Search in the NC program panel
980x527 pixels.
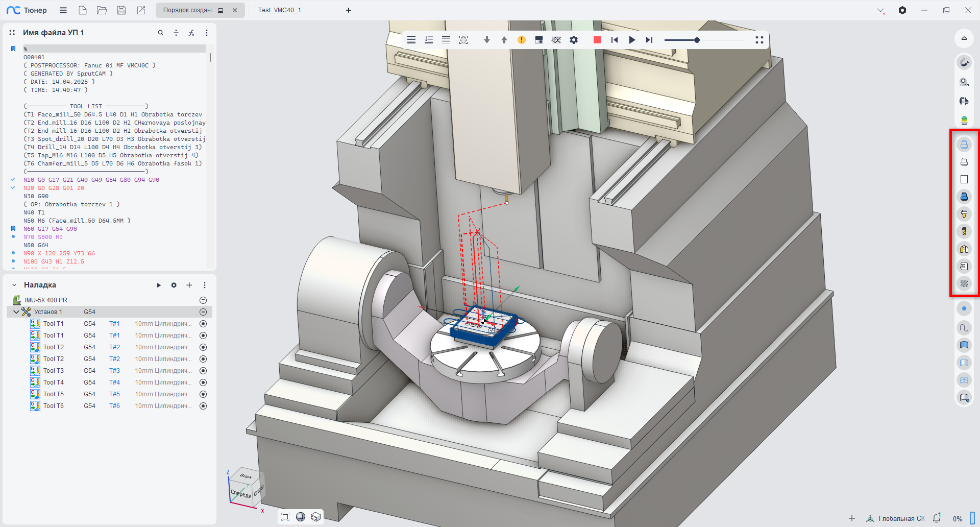(160, 33)
